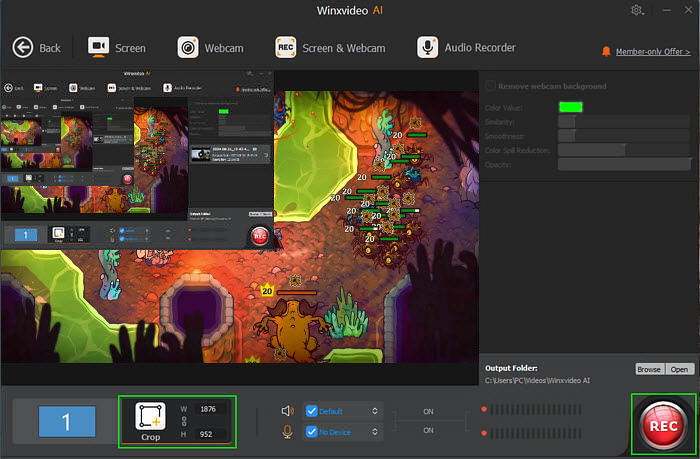Click the speaker system audio icon
This screenshot has height=459, width=700.
tap(287, 410)
